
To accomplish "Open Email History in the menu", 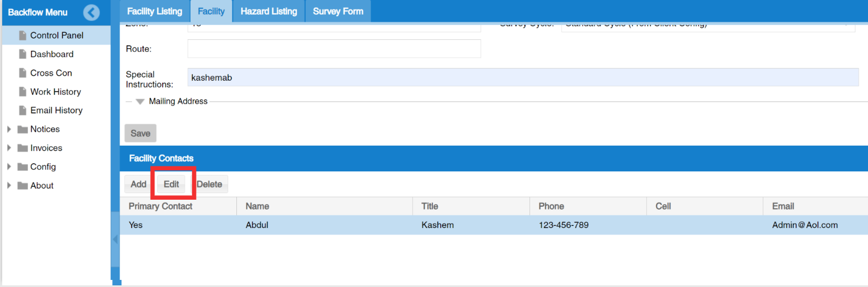I will pyautogui.click(x=56, y=110).
